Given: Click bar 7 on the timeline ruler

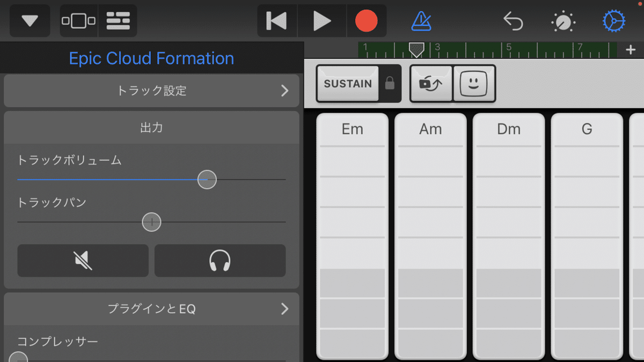Looking at the screenshot, I should click(x=580, y=47).
